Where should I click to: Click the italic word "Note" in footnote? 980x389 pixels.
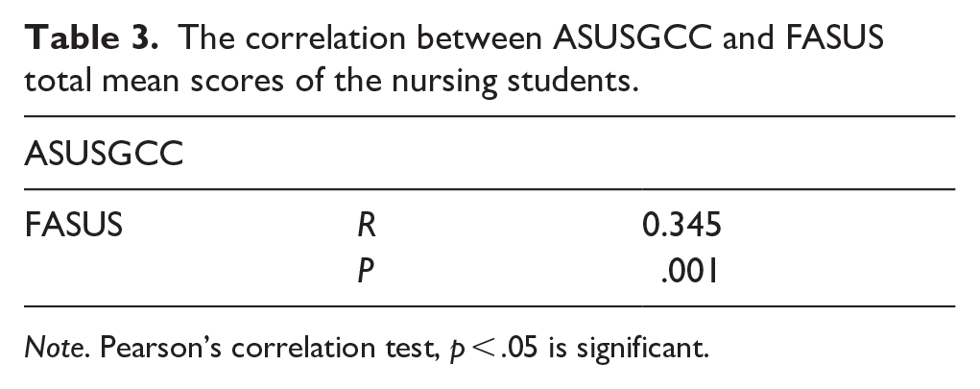click(x=53, y=349)
